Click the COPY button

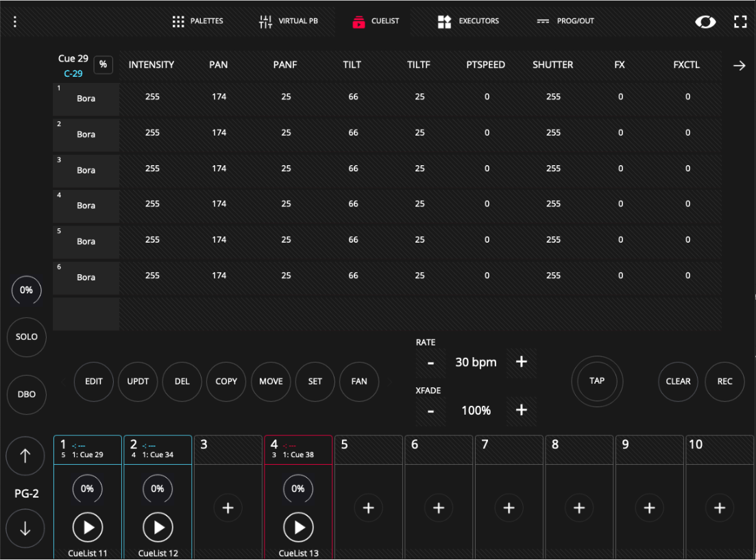click(x=226, y=382)
